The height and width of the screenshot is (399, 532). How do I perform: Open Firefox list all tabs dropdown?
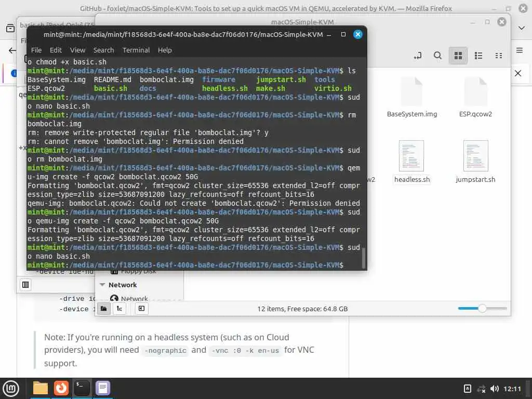[x=522, y=28]
